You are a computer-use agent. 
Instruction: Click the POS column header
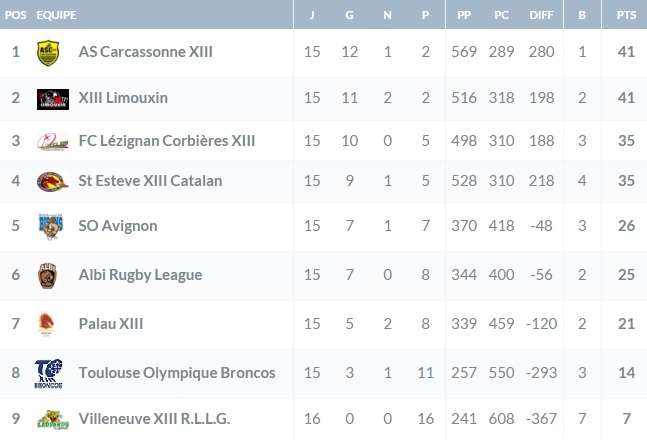15,17
